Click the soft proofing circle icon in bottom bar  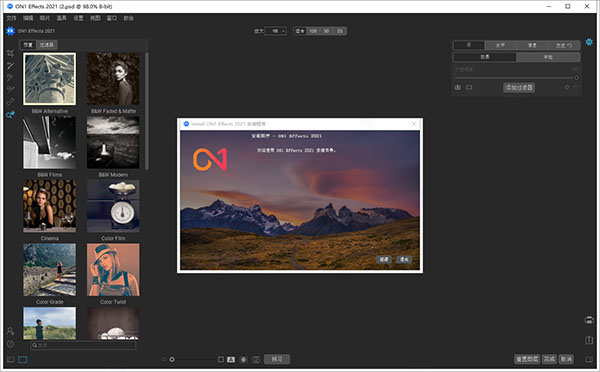click(x=243, y=359)
